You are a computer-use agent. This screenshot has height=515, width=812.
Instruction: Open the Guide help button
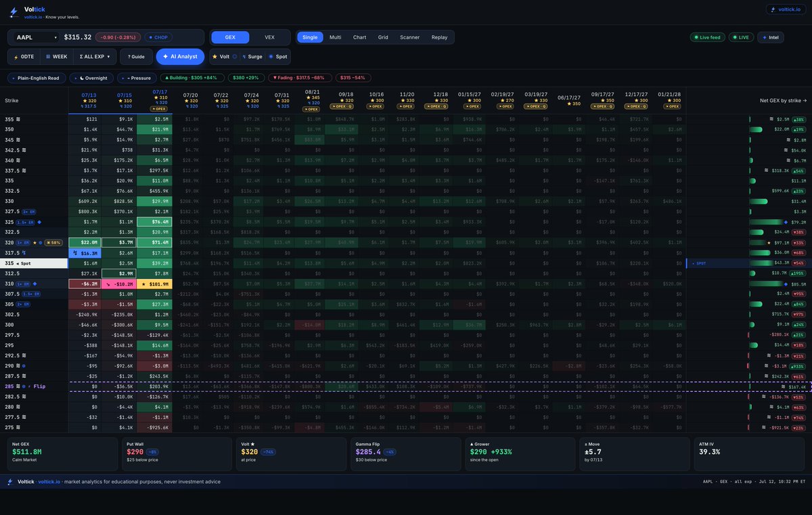coord(137,57)
